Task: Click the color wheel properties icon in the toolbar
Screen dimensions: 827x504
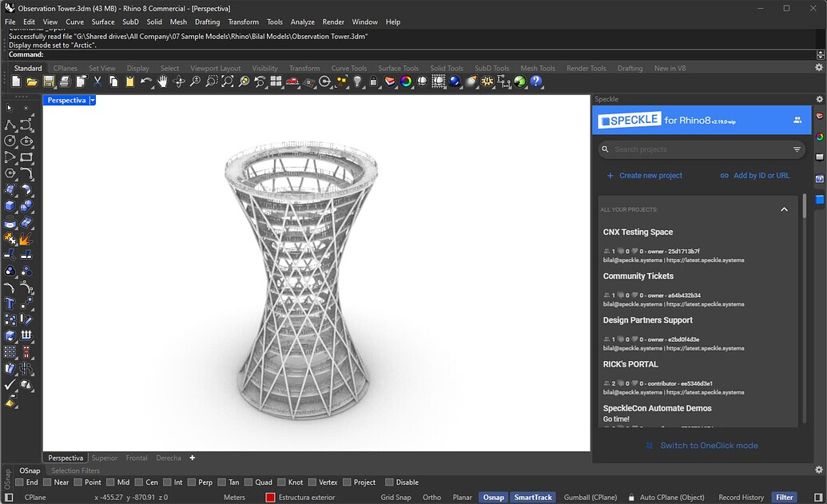Action: [x=406, y=81]
